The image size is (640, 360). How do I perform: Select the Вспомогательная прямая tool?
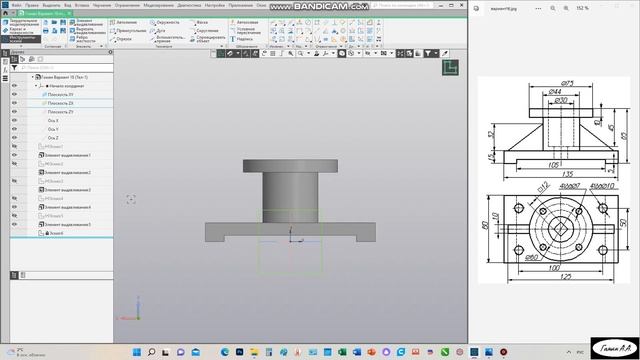click(167, 39)
